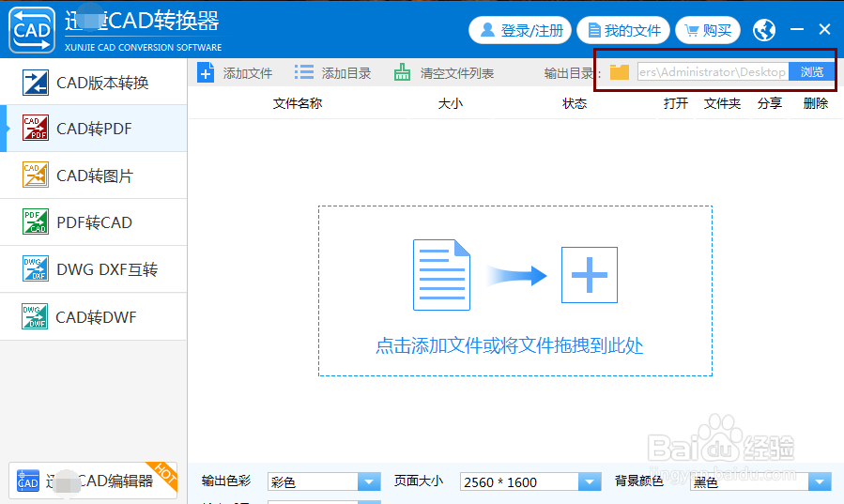The image size is (844, 504).
Task: Click the 大小 column header
Action: point(451,103)
